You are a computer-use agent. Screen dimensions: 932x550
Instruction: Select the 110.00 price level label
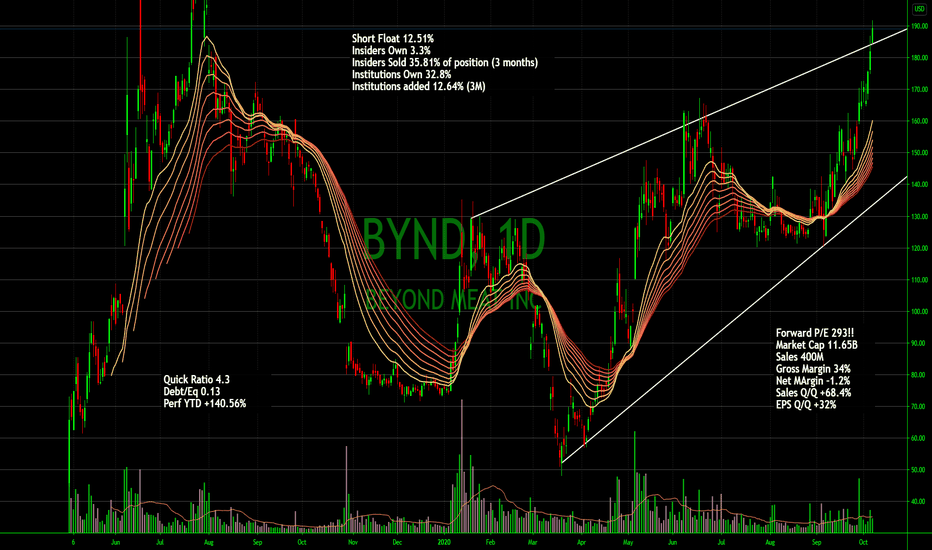(x=920, y=280)
